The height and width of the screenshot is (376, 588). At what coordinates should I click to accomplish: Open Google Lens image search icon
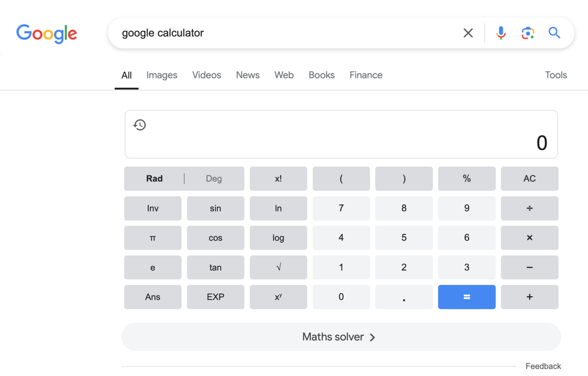click(528, 33)
